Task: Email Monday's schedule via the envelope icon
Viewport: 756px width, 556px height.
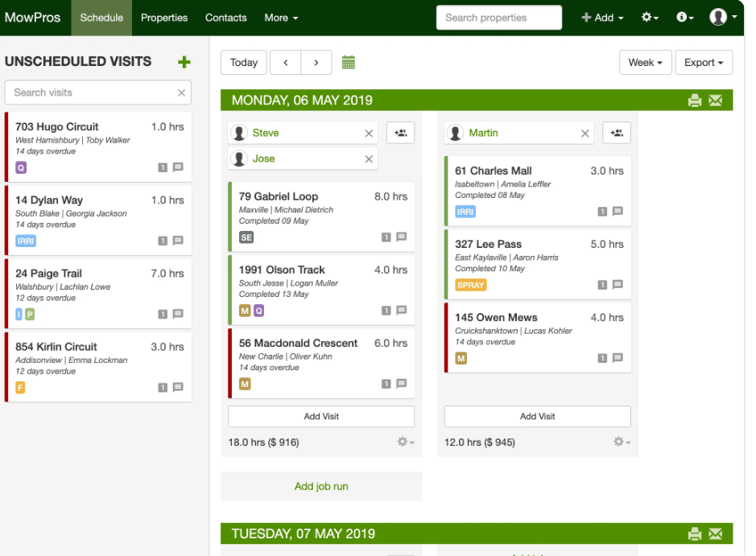Action: (x=715, y=100)
